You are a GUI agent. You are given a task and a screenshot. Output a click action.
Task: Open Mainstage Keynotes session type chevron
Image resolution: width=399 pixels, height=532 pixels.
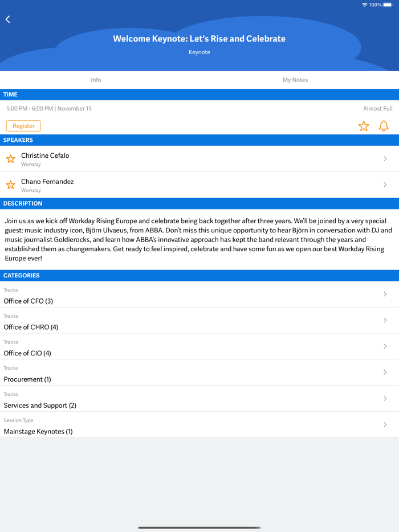click(385, 424)
